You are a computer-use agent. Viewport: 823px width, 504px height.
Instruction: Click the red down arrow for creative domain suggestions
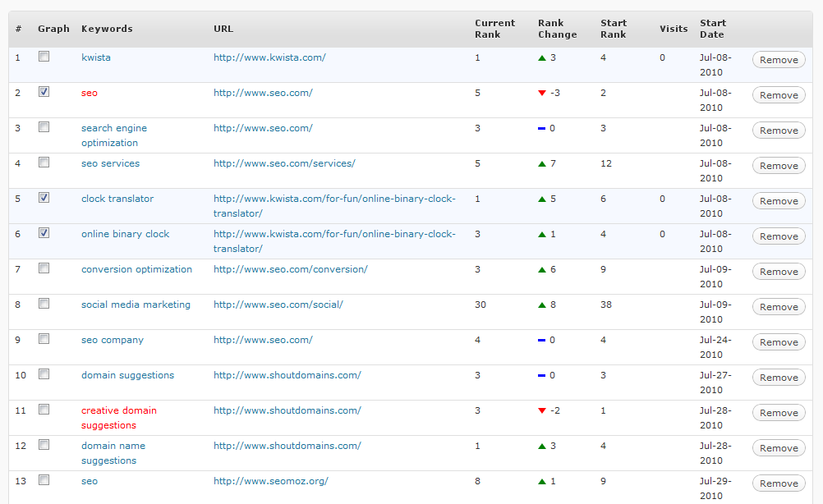pos(542,411)
